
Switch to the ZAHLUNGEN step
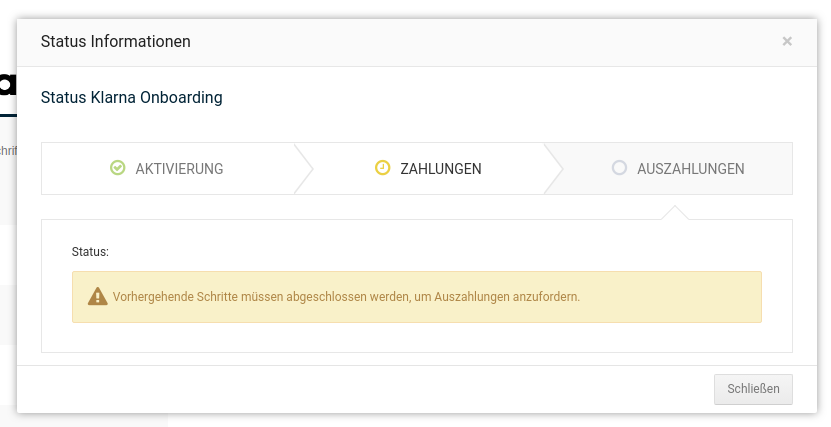pos(428,168)
